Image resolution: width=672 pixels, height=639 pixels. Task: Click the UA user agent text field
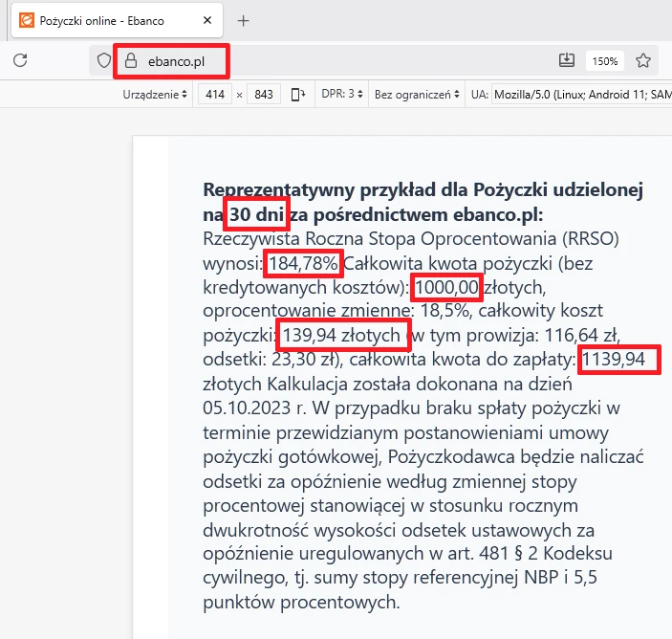tap(574, 95)
